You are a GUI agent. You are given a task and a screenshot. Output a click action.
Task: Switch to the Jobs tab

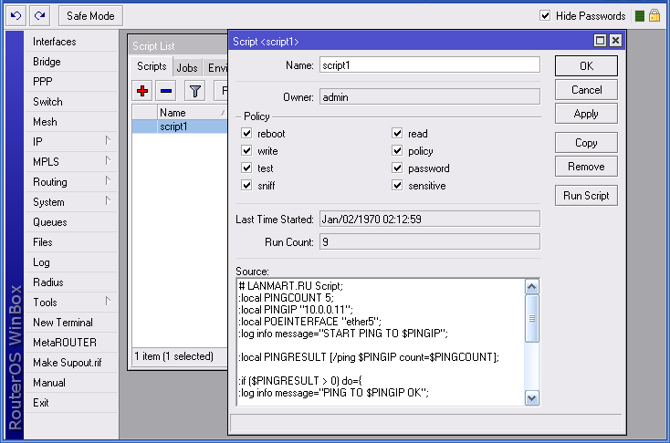point(187,67)
